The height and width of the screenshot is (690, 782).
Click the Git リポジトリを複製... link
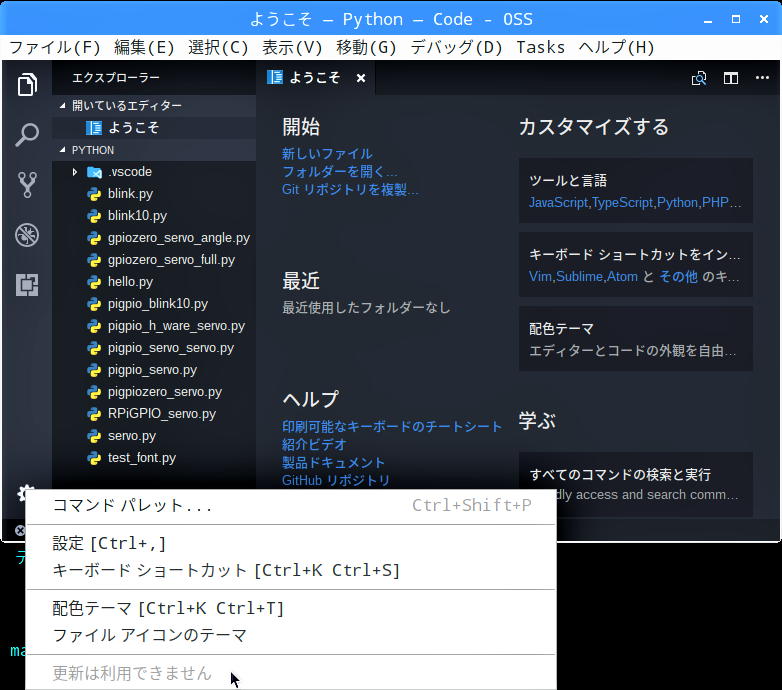[x=350, y=189]
